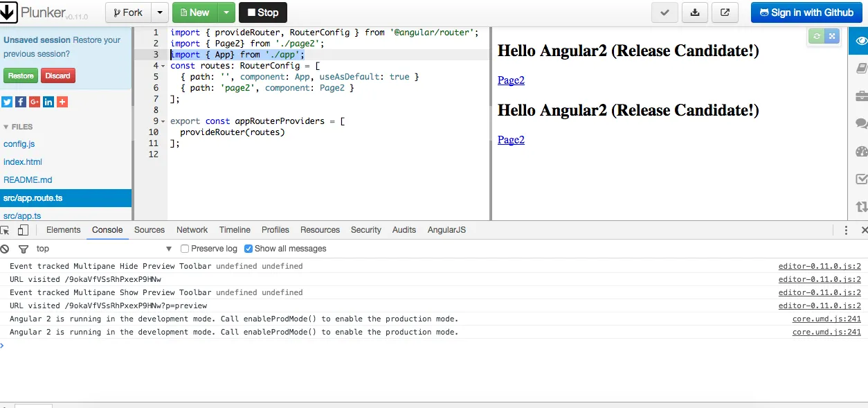
Task: Click the Restore session button
Action: tap(21, 76)
